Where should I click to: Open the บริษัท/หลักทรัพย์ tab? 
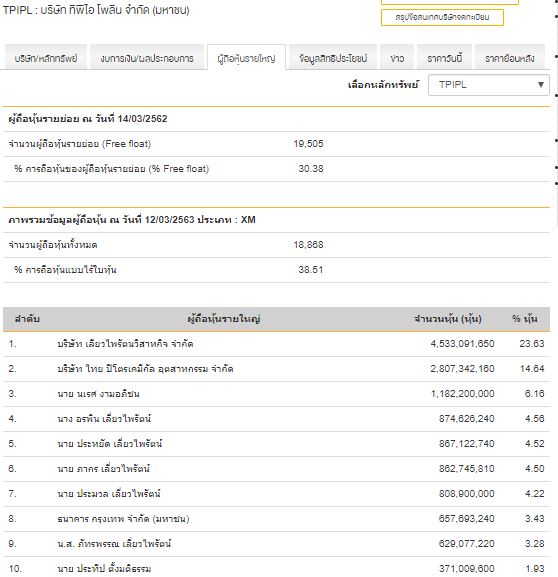[46, 58]
